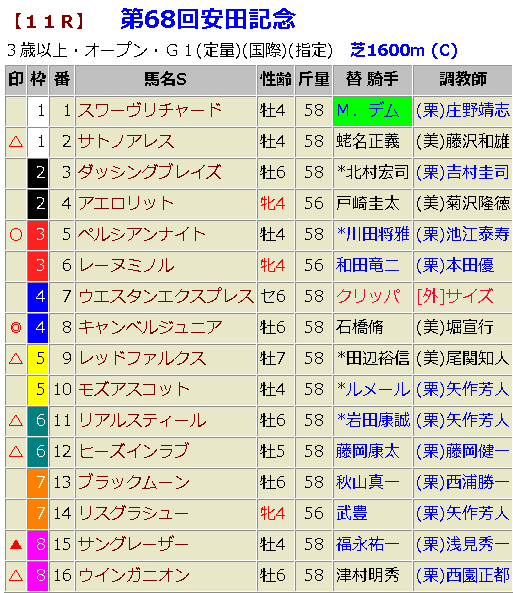Select trainer (栗)本田優
513x593 pixels.
[455, 266]
